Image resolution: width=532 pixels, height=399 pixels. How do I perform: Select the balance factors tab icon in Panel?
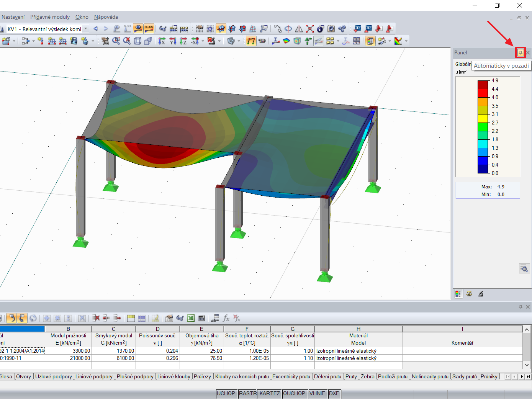point(469,294)
